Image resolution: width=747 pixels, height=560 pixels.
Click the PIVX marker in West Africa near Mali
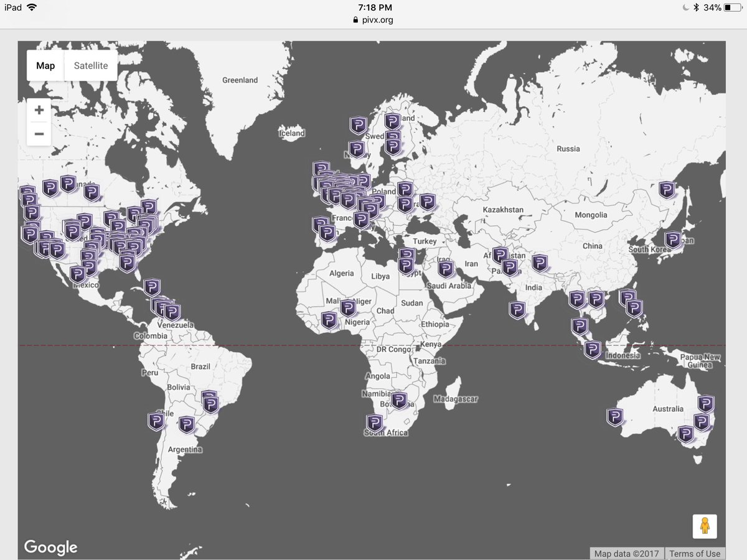click(x=329, y=320)
